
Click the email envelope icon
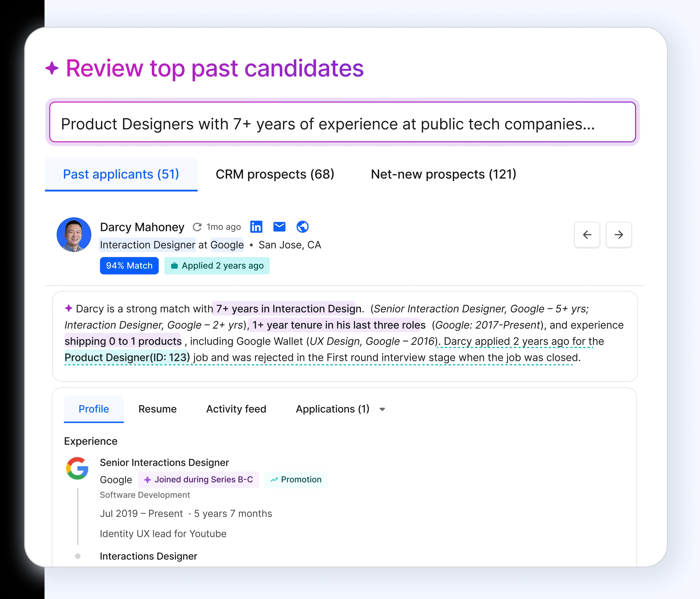point(279,227)
